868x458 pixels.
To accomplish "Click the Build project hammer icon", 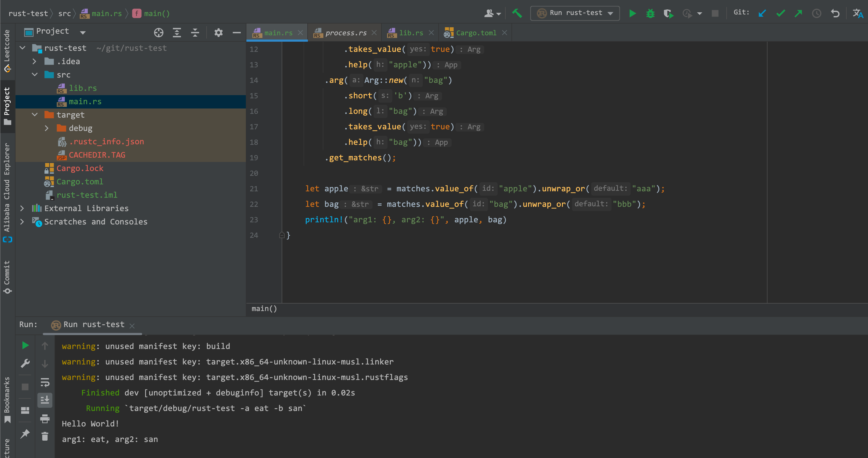I will [x=517, y=13].
